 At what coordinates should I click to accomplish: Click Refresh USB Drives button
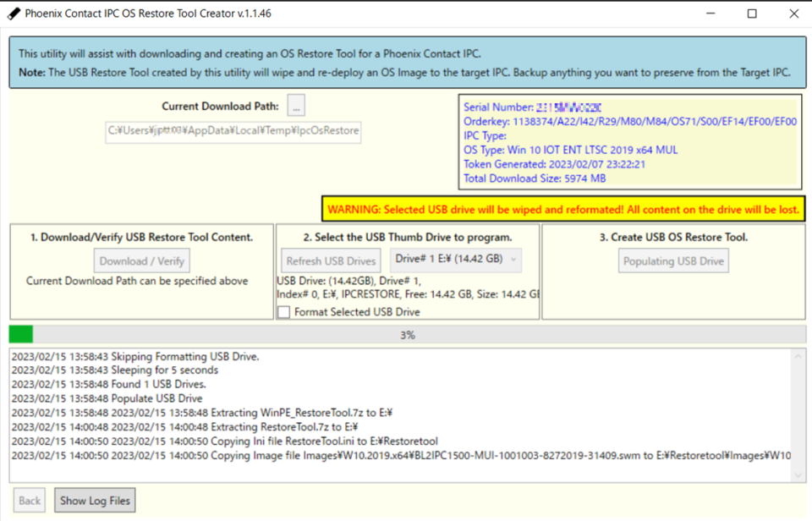tap(331, 261)
